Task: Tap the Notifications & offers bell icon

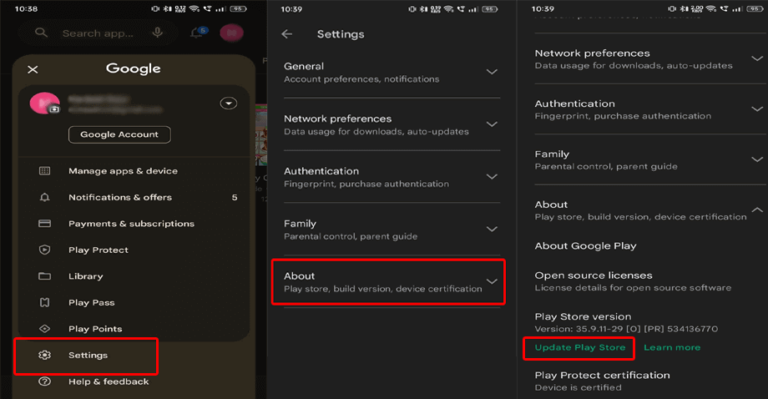Action: tap(45, 197)
